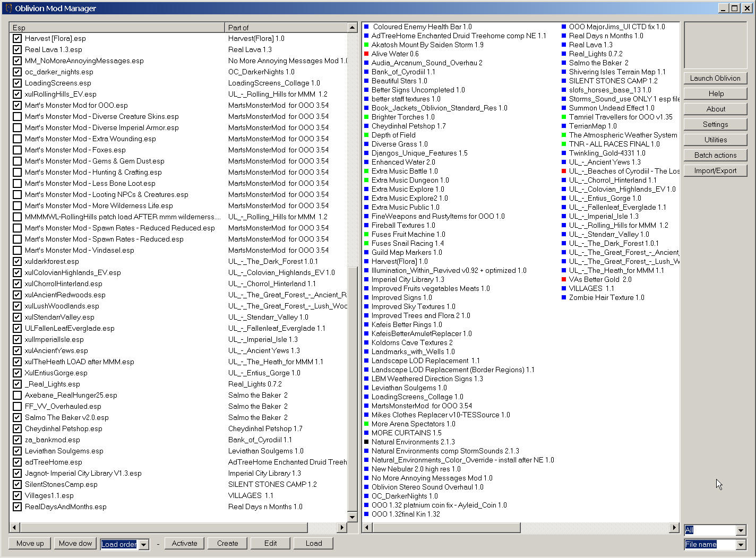Click the Oblivion Mod Manager title bar icon

(x=8, y=8)
